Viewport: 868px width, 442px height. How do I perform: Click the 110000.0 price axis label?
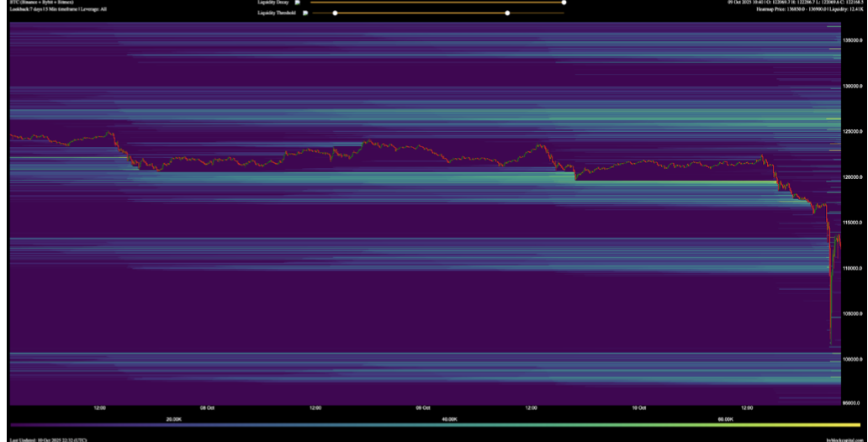coord(854,269)
